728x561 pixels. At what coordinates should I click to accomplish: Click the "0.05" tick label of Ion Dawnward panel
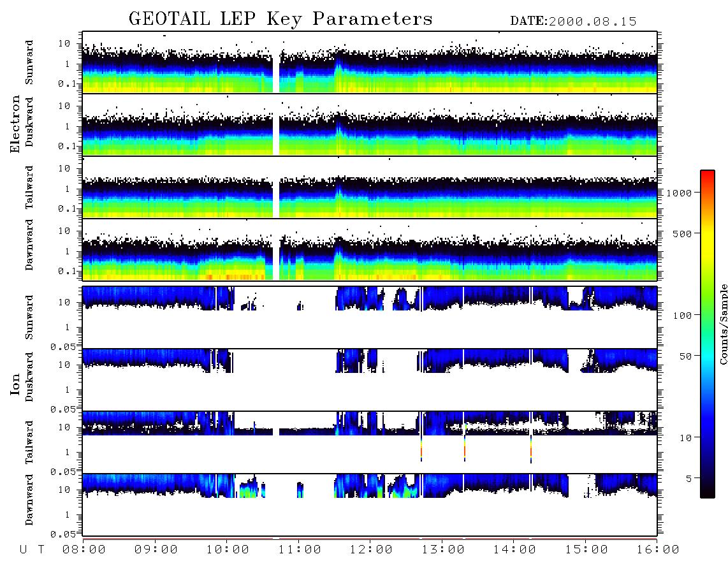63,534
